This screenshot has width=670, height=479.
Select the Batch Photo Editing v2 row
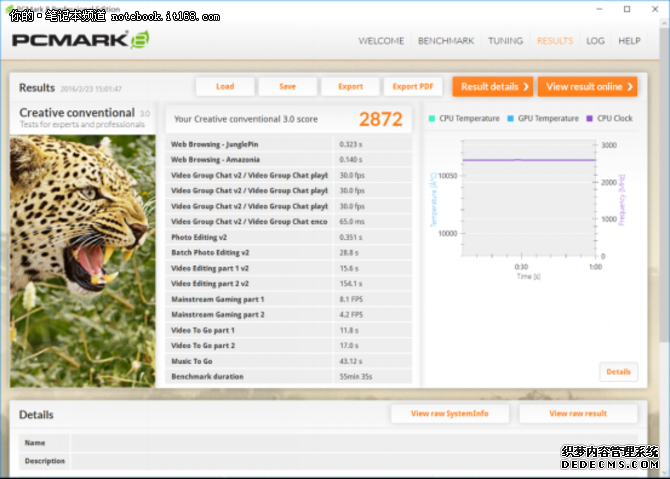(x=289, y=253)
